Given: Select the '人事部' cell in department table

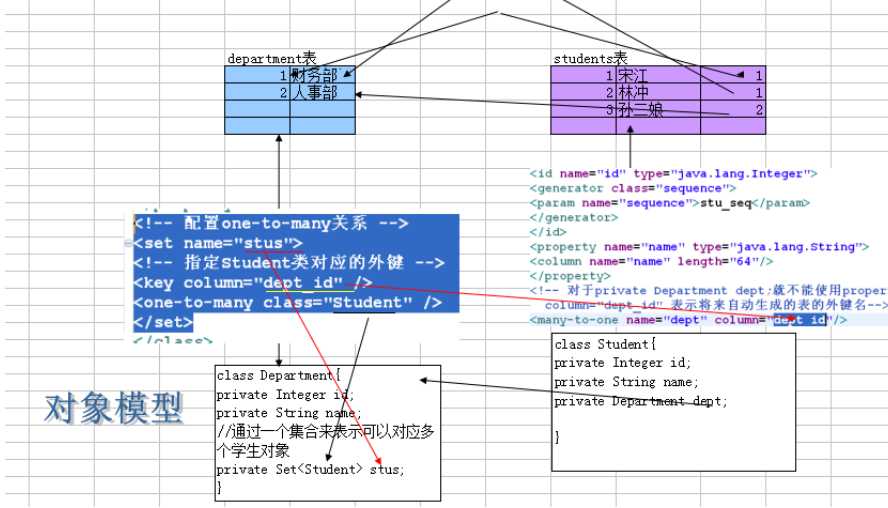Looking at the screenshot, I should (x=322, y=92).
